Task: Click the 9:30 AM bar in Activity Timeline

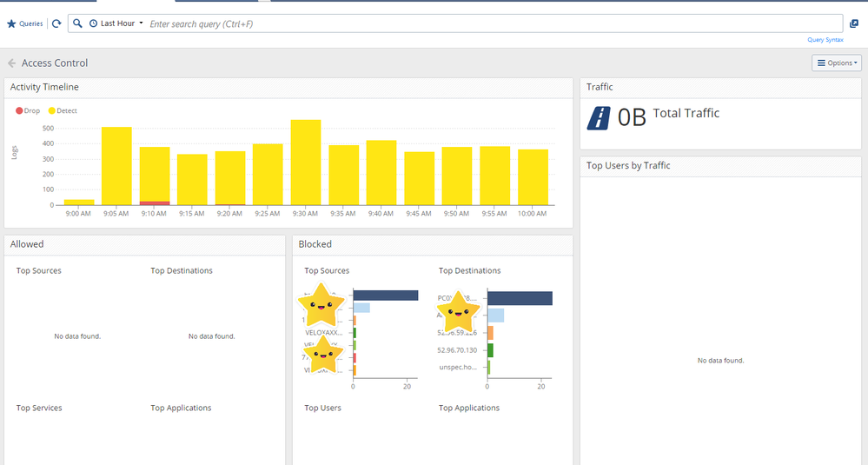Action: (306, 163)
